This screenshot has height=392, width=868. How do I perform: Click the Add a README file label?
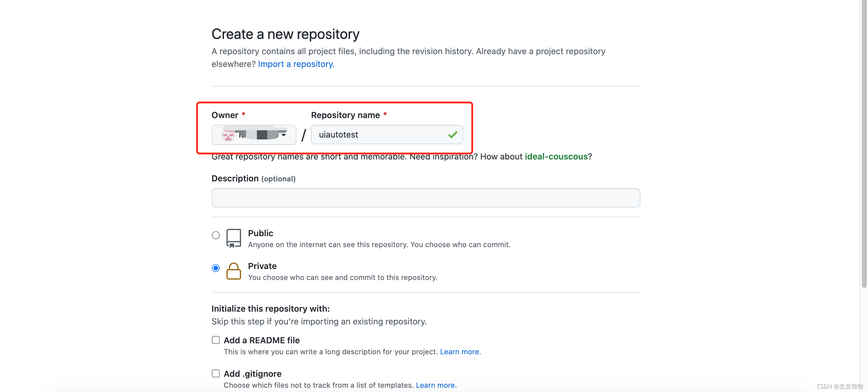[261, 340]
